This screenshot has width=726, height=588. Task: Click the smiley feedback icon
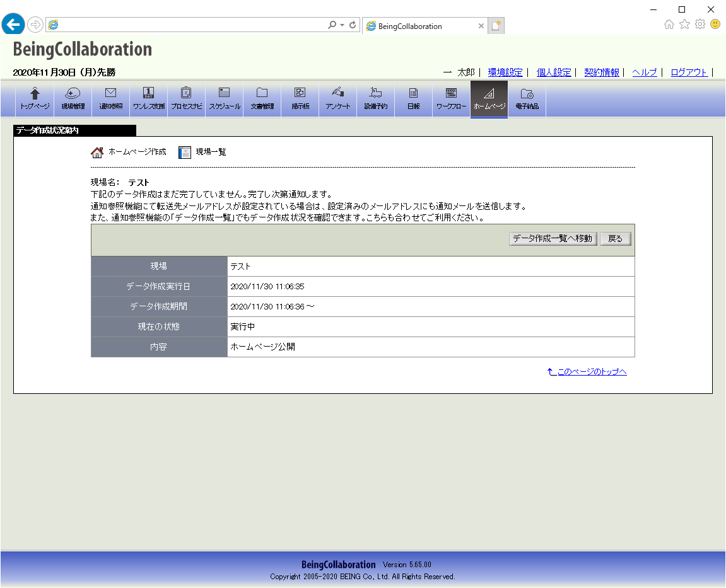tap(715, 24)
